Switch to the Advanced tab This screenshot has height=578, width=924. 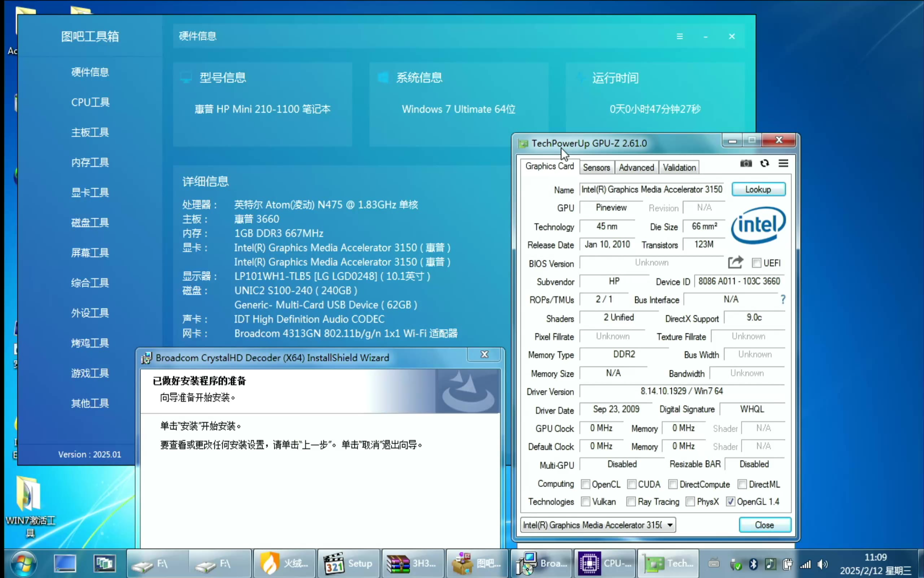click(x=636, y=167)
